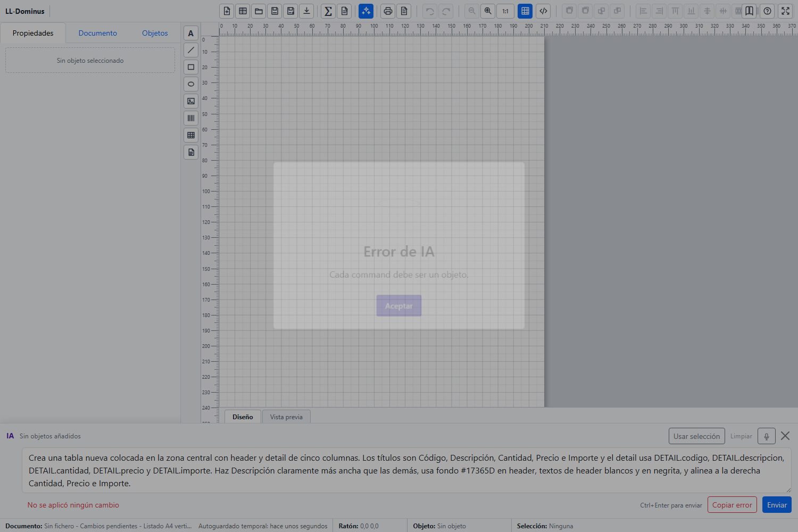The image size is (798, 532).
Task: Open the book manual icon
Action: tap(749, 11)
